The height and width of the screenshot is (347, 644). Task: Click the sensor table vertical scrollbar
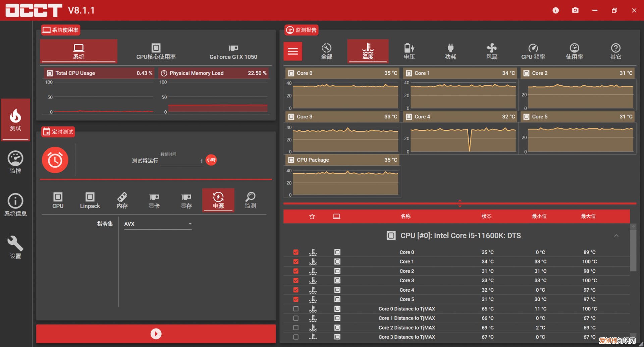click(633, 250)
